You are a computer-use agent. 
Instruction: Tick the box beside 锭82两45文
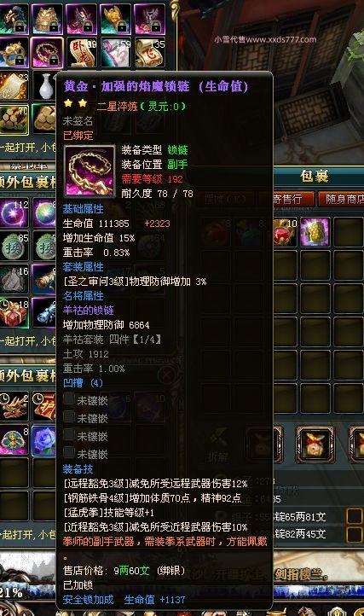pos(354,534)
